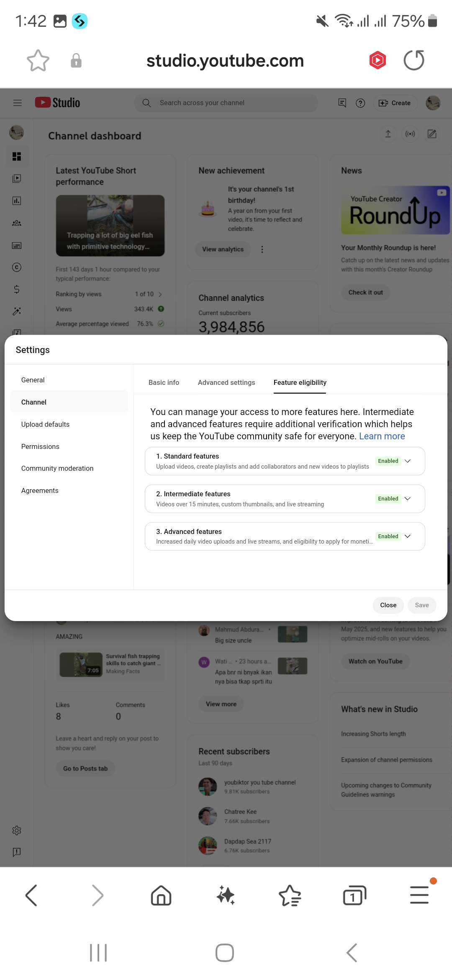Click the Create button in the header
Screen dimensions: 452x980
point(395,103)
